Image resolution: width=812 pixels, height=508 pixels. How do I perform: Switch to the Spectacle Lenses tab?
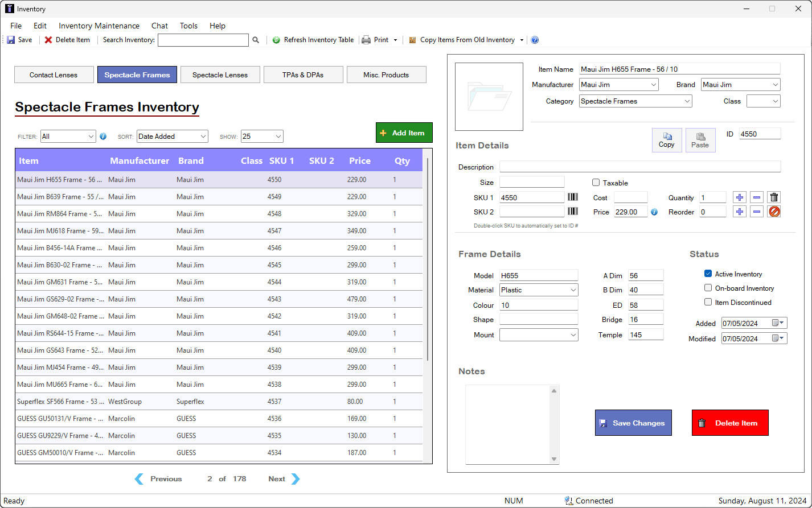[x=220, y=75]
